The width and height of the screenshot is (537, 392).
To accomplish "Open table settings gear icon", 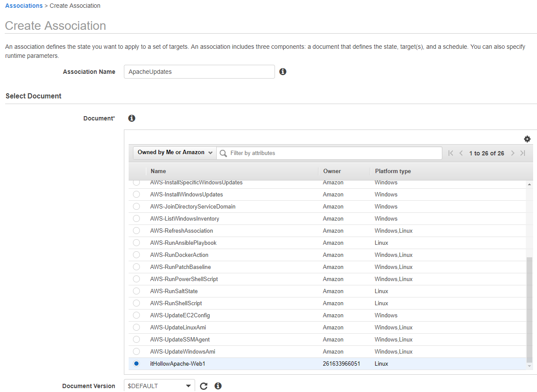I will [x=527, y=139].
